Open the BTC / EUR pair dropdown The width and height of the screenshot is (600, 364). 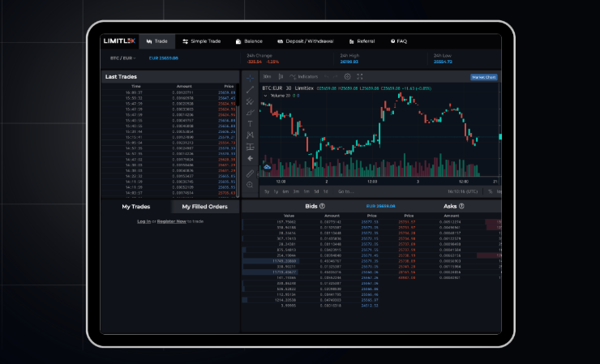click(x=123, y=58)
